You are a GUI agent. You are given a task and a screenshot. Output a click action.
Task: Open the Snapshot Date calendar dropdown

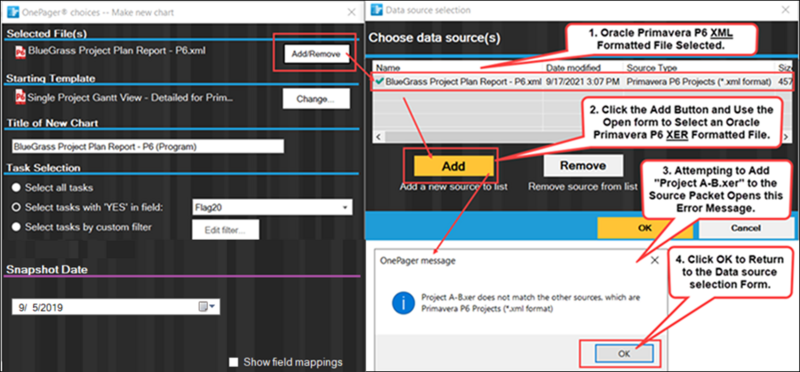pyautogui.click(x=207, y=307)
